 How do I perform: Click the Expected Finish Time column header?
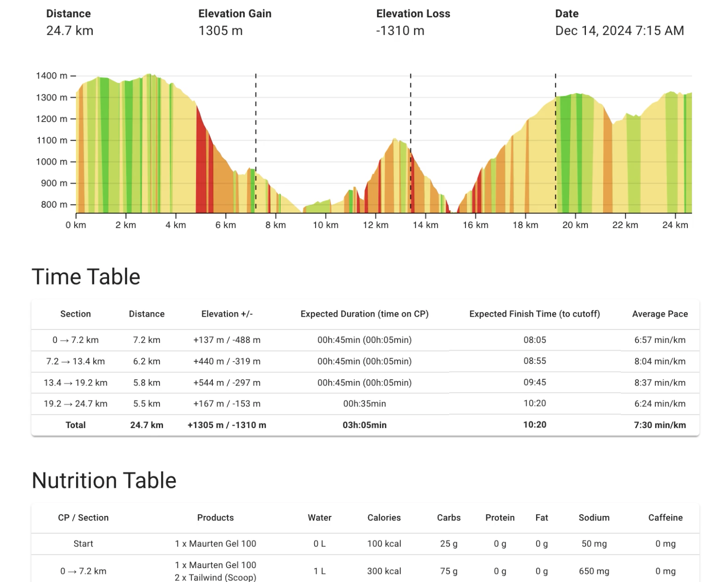point(534,314)
